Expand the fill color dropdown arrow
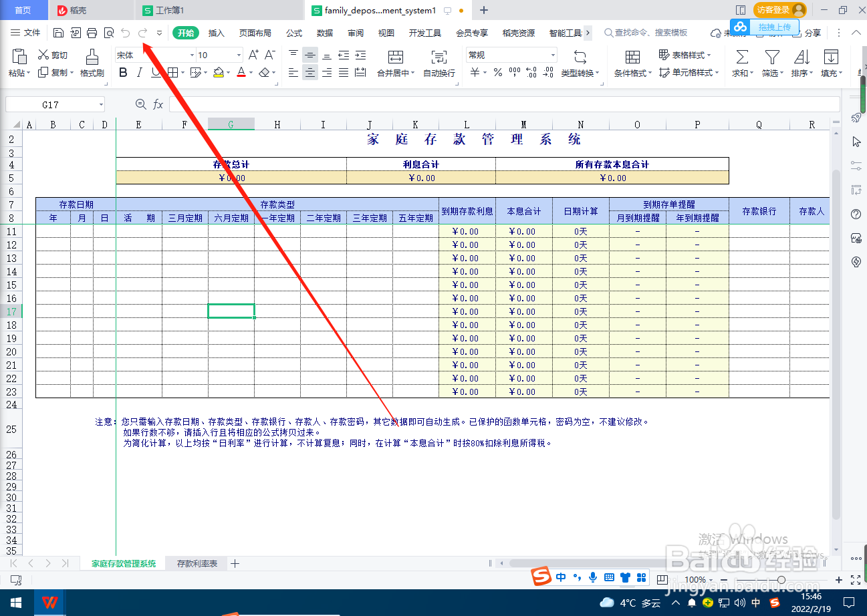 point(229,73)
